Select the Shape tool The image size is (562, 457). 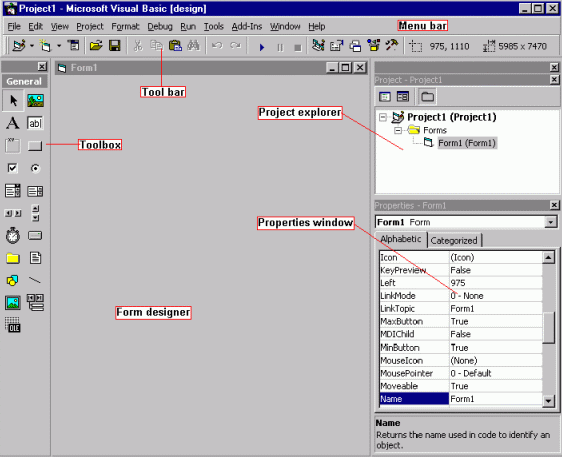pos(13,280)
